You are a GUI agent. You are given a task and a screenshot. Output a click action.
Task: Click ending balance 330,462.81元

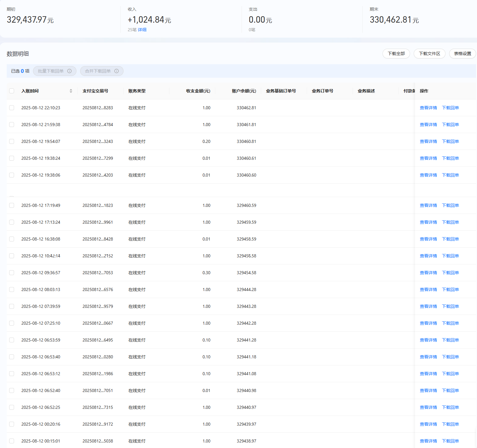[x=394, y=20]
